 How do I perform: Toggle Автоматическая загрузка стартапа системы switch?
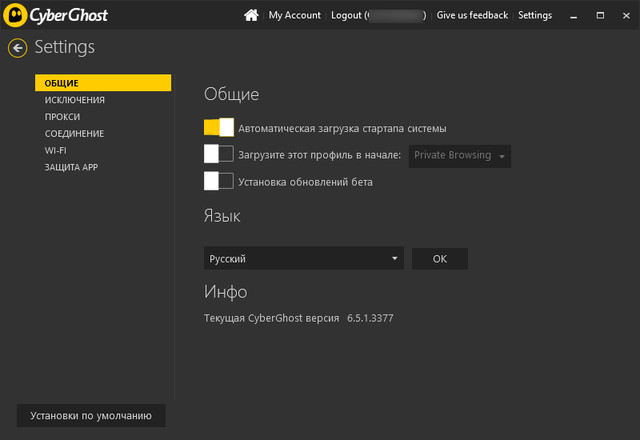(218, 128)
